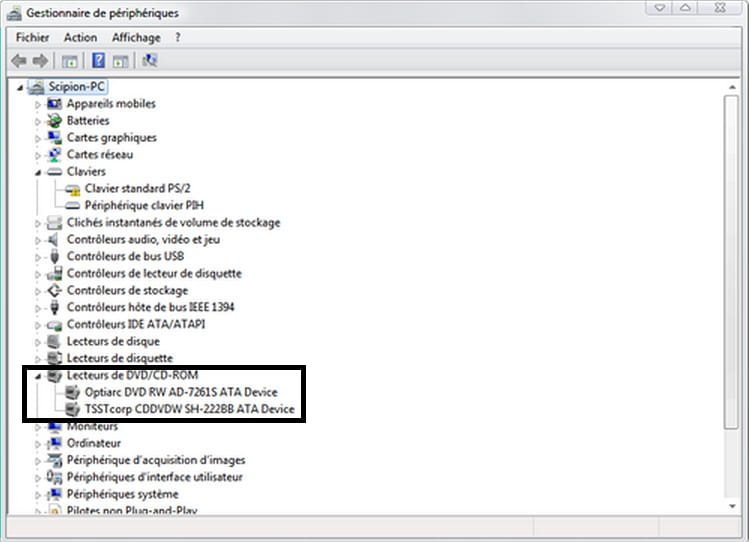Click the Clavier standard PS/2 warning icon
This screenshot has width=749, height=542.
click(x=72, y=189)
